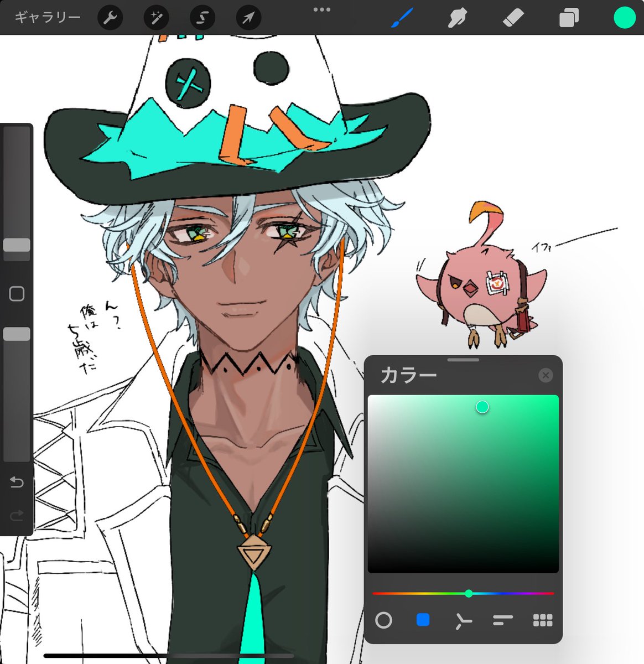Close the カラー color panel
Viewport: 644px width, 664px height.
546,375
